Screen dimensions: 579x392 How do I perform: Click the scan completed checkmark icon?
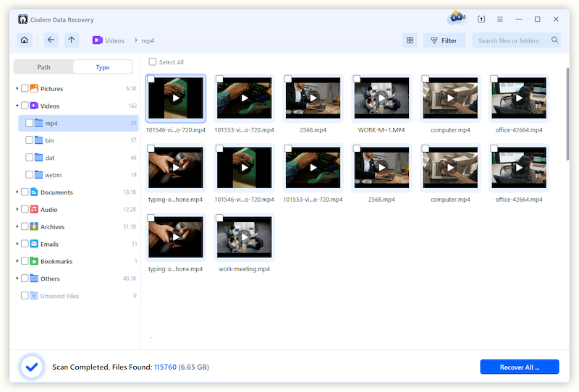click(32, 367)
